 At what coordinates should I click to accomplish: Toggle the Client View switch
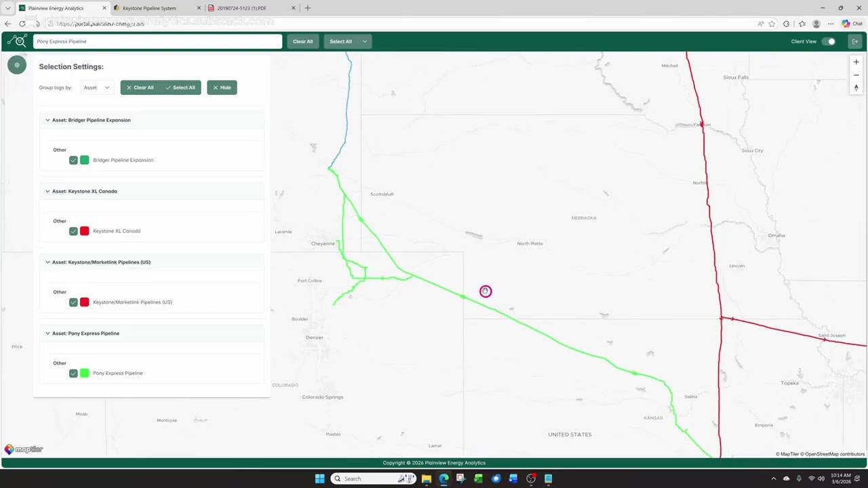click(829, 41)
